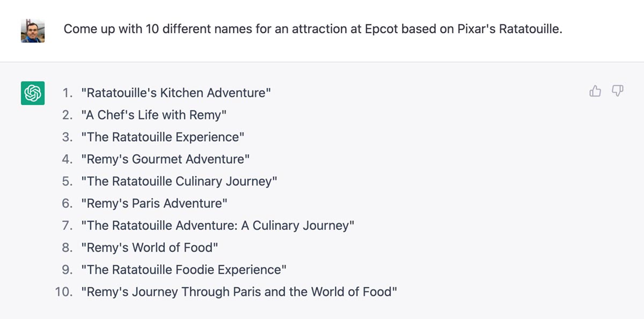Click "Ratatouille's Kitchen Adventure" list item
The image size is (644, 319).
point(175,93)
